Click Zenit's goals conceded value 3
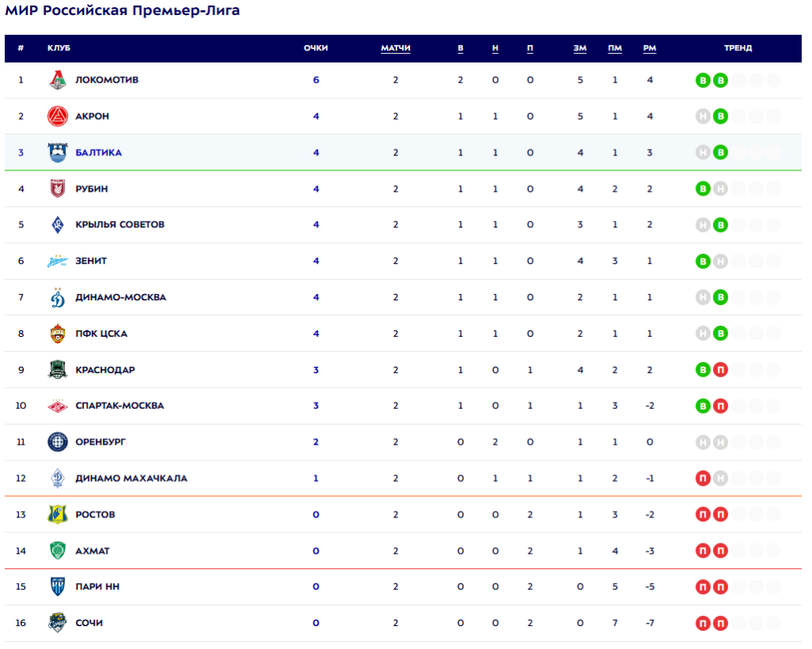Viewport: 812px width, 649px height. coord(615,261)
